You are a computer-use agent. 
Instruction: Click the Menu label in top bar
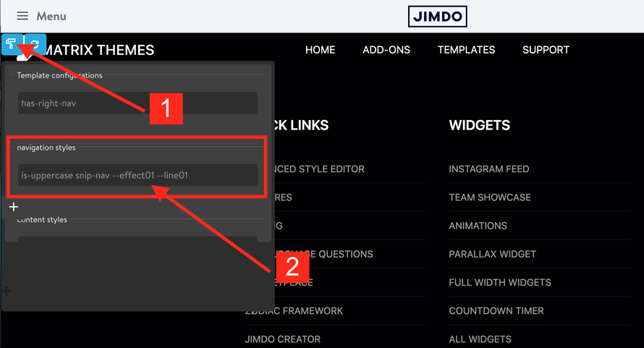coord(51,16)
